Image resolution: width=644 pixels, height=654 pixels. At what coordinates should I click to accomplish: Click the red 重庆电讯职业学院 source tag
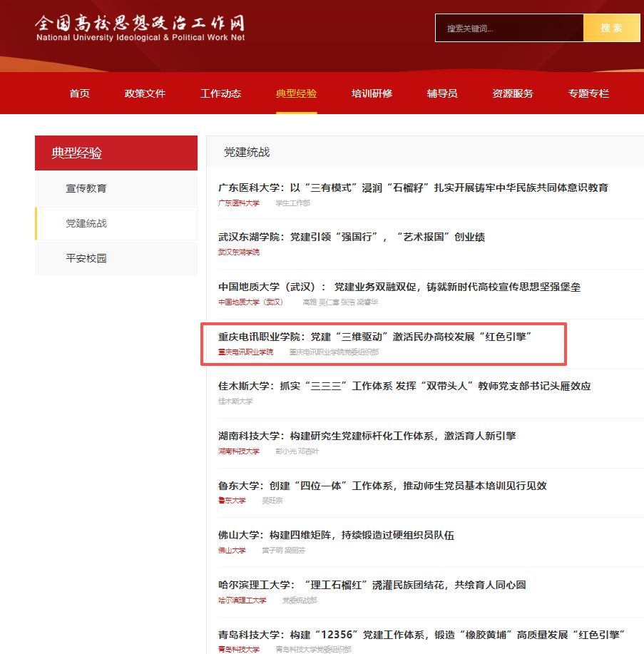point(245,352)
